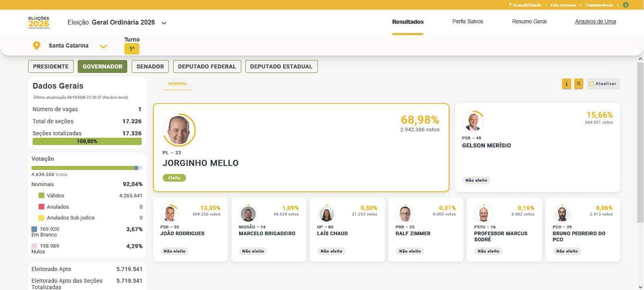This screenshot has height=290, width=644.
Task: Click Gelson Merísio's candidate photo
Action: (473, 122)
